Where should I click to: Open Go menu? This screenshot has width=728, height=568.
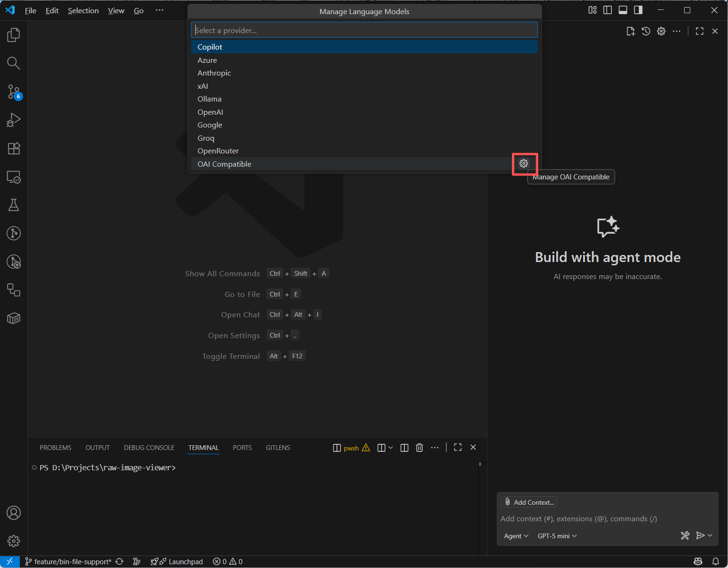pos(139,10)
